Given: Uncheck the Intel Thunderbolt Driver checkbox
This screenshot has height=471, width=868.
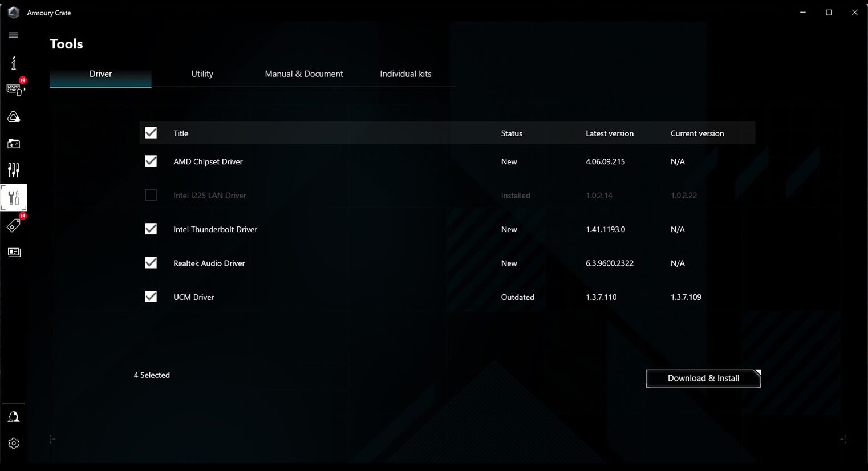Looking at the screenshot, I should [x=151, y=229].
